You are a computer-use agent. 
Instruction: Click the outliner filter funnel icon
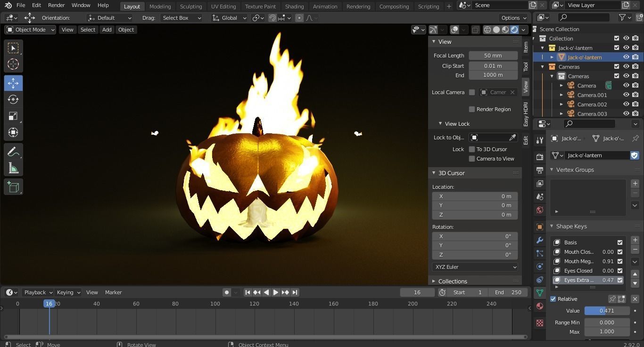click(x=622, y=17)
